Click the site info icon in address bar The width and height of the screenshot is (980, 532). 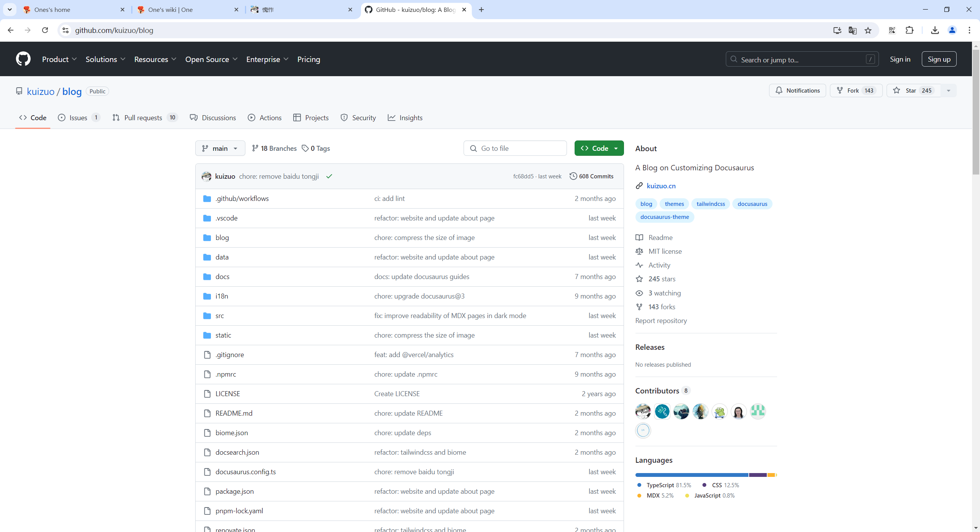tap(65, 30)
